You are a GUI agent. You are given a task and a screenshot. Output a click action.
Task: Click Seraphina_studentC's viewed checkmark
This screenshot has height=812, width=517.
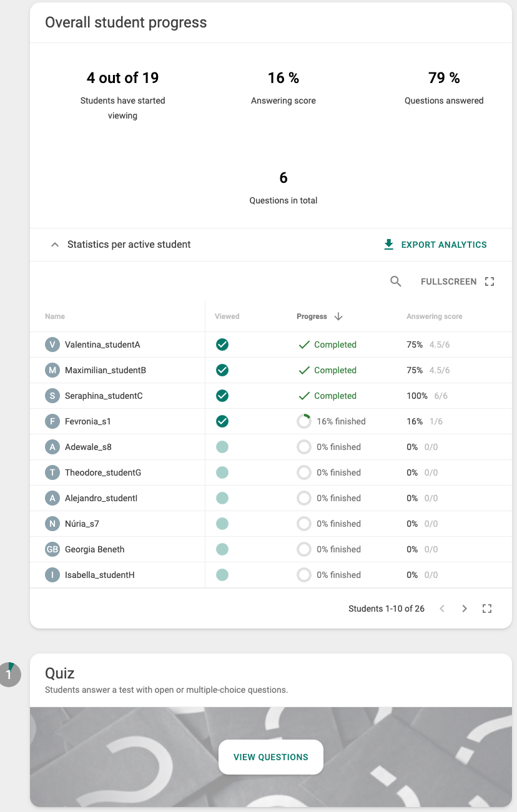[x=222, y=396]
